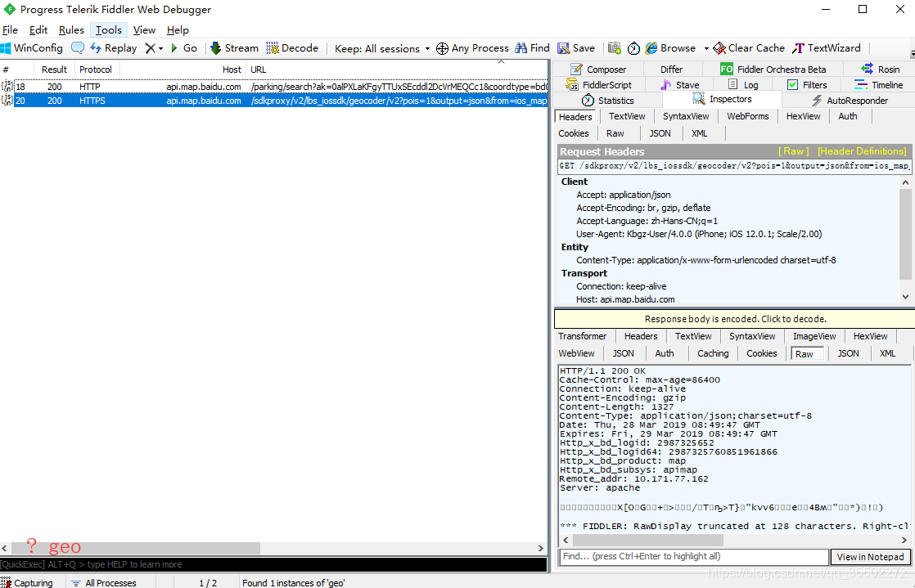Click the QuickExec command box
The width and height of the screenshot is (915, 588).
click(x=273, y=564)
